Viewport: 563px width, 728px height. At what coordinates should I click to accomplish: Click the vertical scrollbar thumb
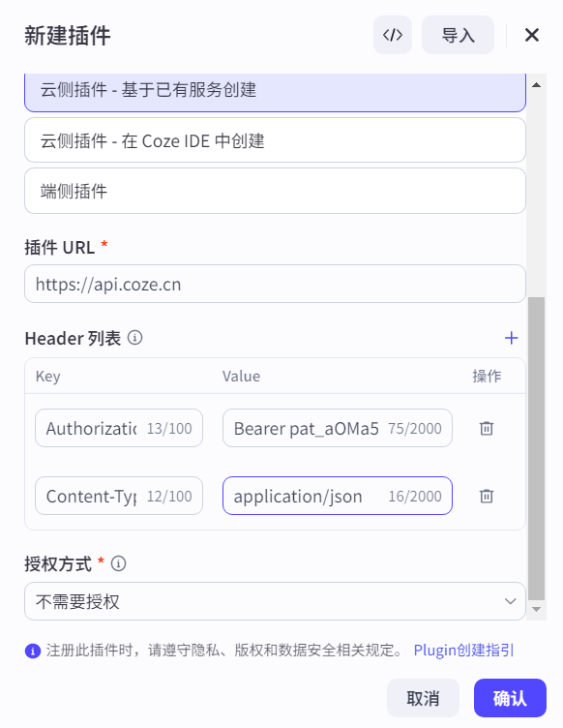click(537, 448)
